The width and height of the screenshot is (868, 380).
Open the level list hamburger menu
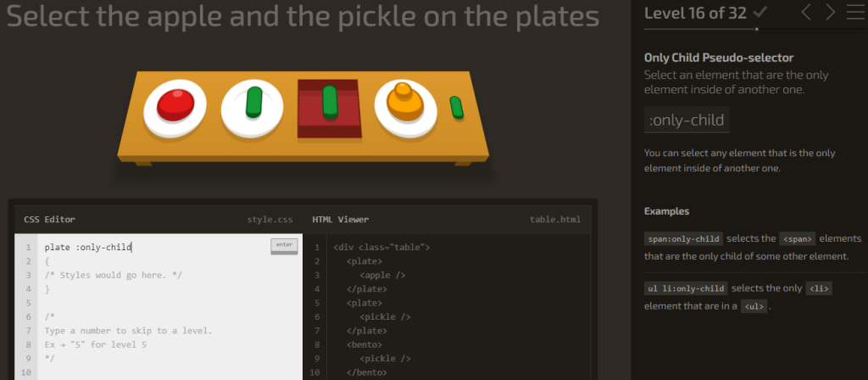click(x=856, y=12)
